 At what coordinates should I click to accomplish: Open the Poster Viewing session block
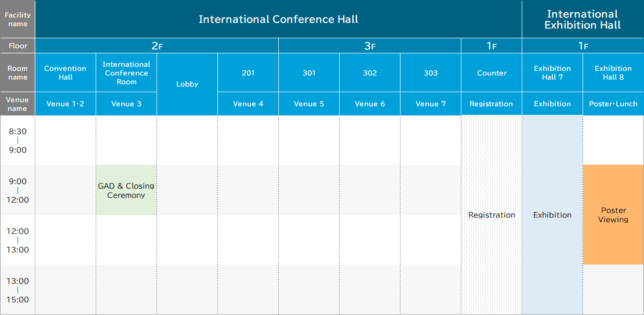click(x=613, y=215)
